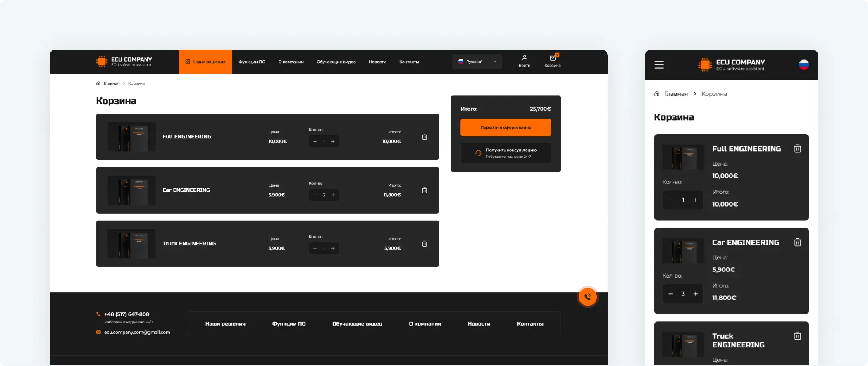Image resolution: width=868 pixels, height=366 pixels.
Task: Click Получить консультацию button
Action: 506,153
